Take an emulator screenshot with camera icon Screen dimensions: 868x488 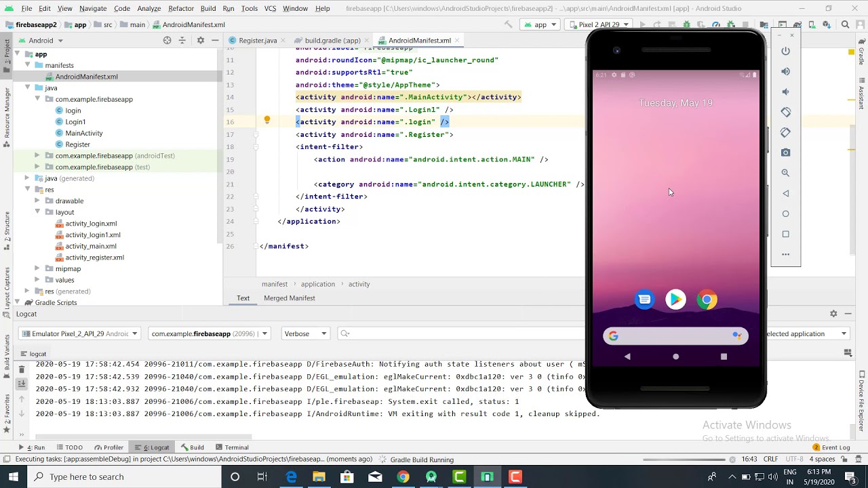(x=785, y=152)
